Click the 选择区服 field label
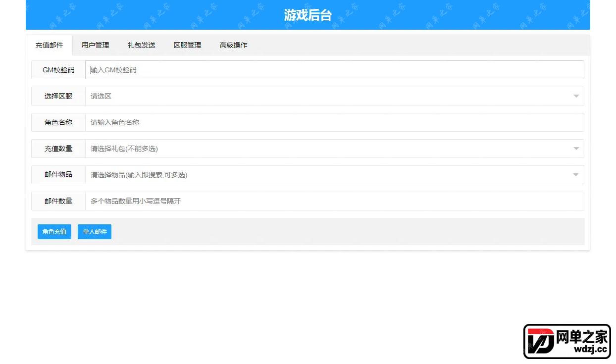This screenshot has height=364, width=616. point(58,96)
